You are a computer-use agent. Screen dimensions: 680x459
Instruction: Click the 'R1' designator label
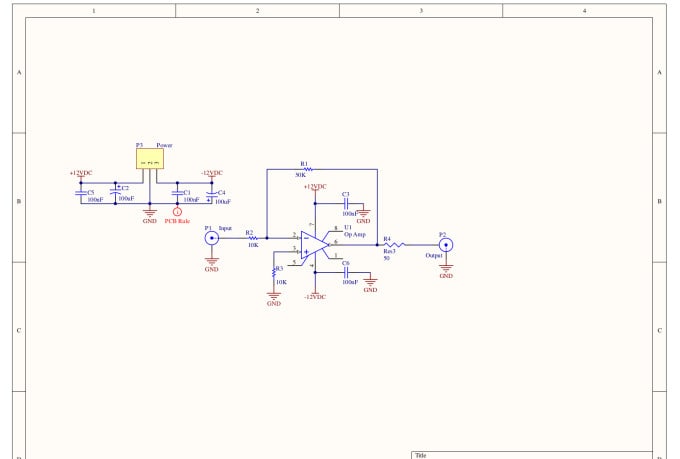click(x=304, y=164)
